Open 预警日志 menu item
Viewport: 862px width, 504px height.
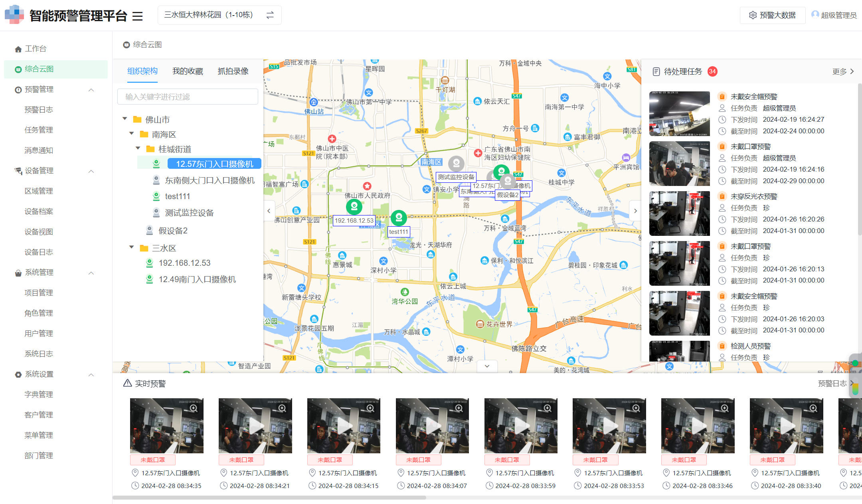point(39,110)
